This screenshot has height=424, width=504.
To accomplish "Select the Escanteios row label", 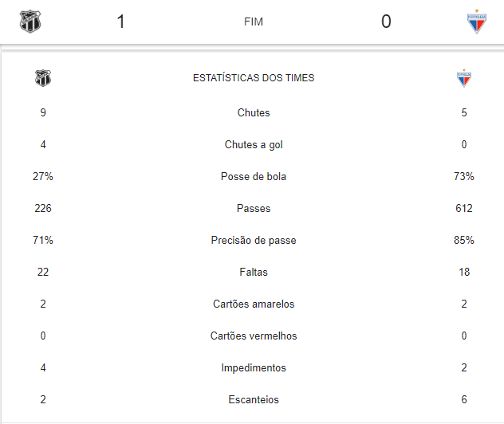I will pos(254,399).
